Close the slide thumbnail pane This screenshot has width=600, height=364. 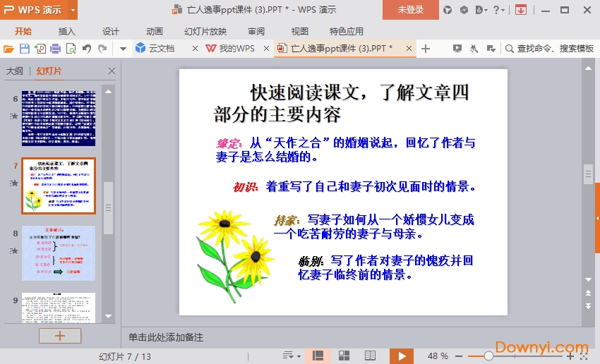pyautogui.click(x=112, y=71)
